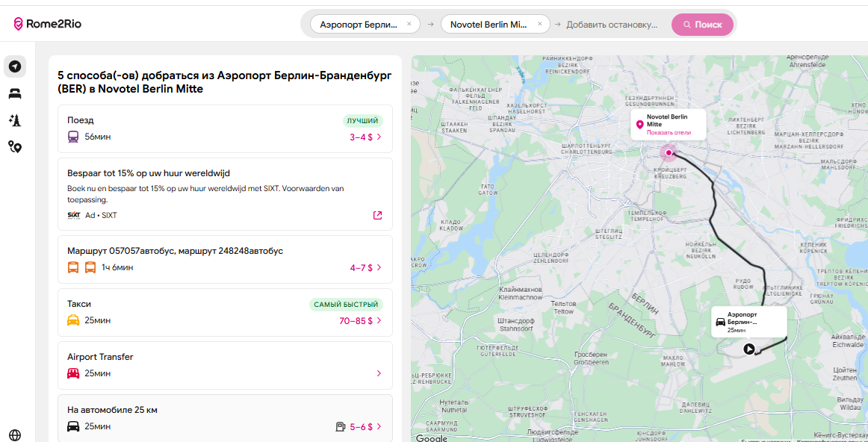Click the 70–85 $ taxi price
868x442 pixels.
coord(356,321)
